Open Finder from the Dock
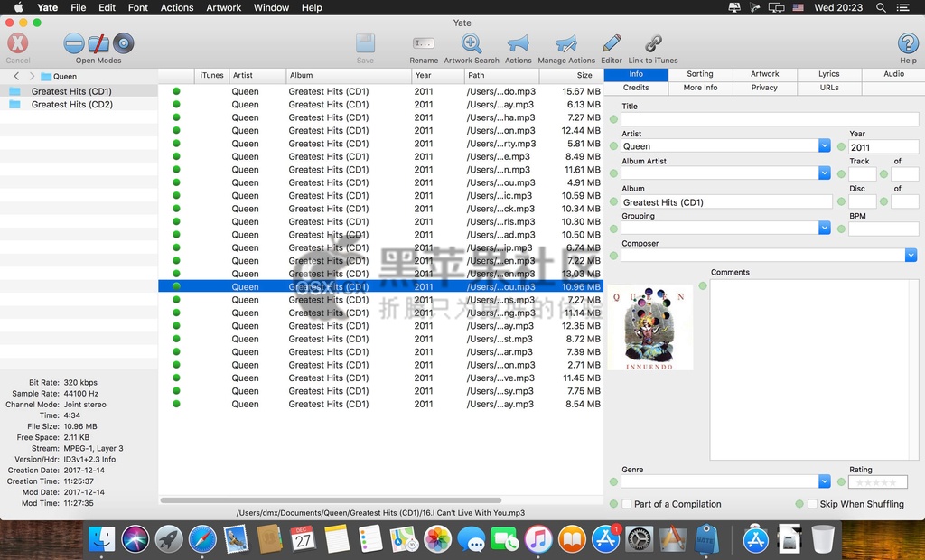Image resolution: width=925 pixels, height=560 pixels. [x=101, y=538]
